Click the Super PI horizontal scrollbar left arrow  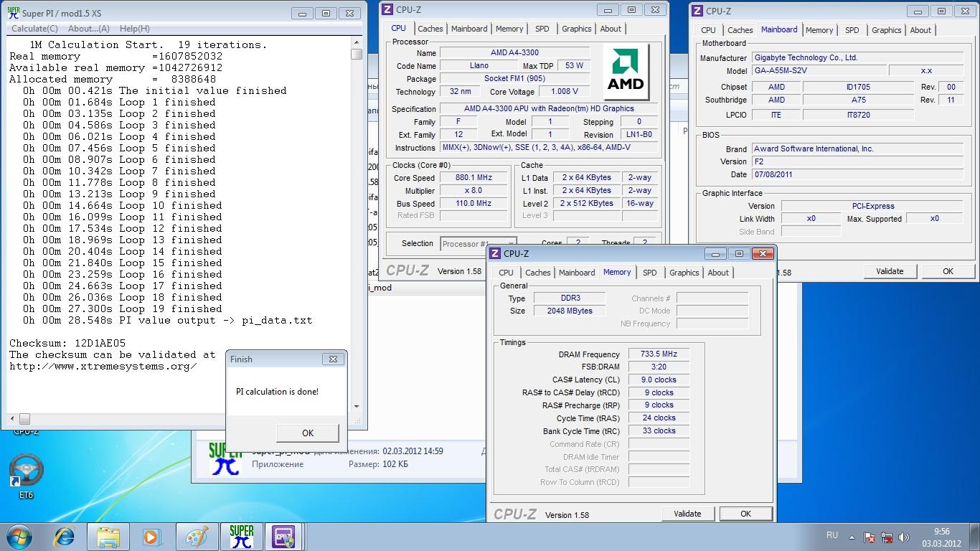(x=11, y=418)
